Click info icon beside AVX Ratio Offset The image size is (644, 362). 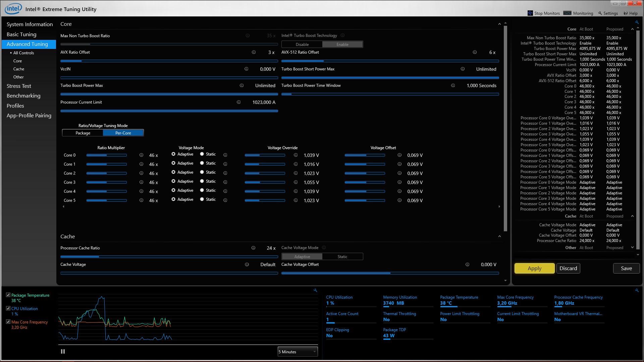coord(254,52)
